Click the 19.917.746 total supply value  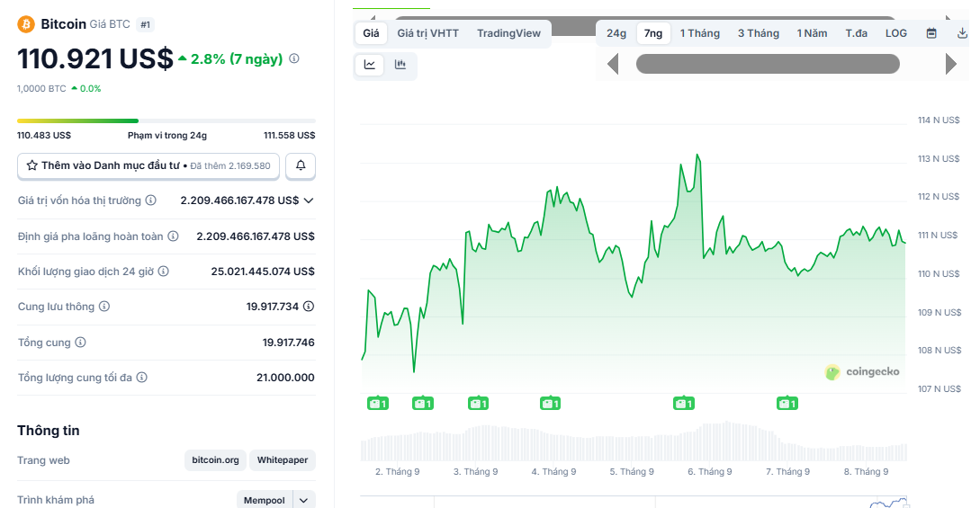pyautogui.click(x=289, y=342)
